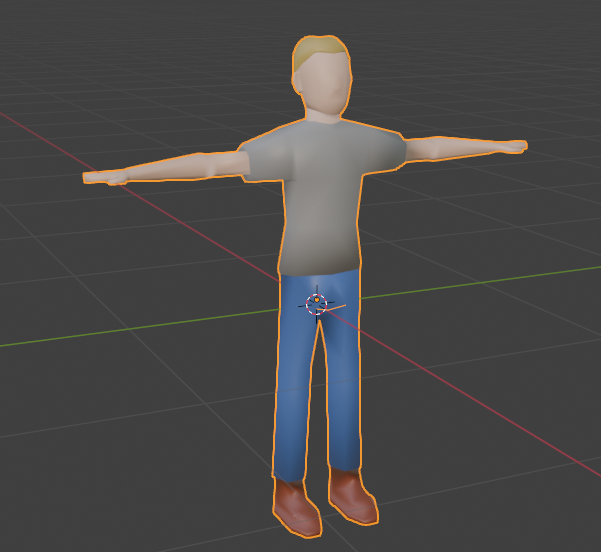
Task: Click the hand crossing the red axis line
Action: (x=105, y=177)
